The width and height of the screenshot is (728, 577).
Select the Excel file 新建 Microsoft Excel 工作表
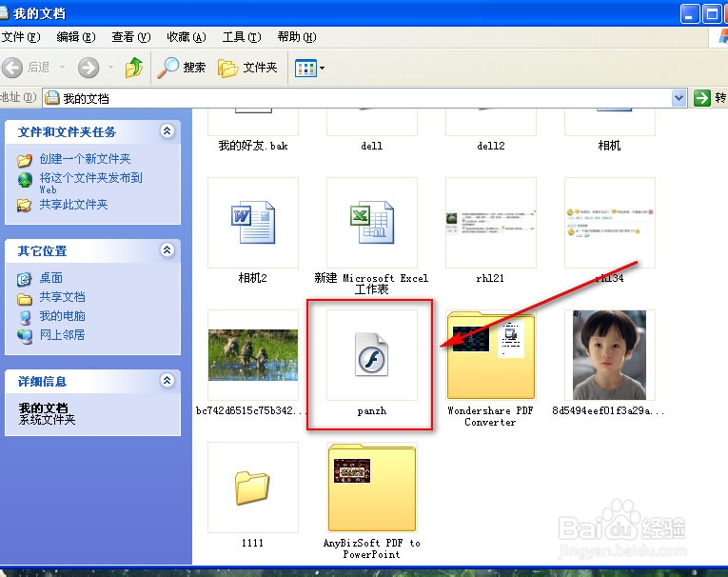point(372,223)
